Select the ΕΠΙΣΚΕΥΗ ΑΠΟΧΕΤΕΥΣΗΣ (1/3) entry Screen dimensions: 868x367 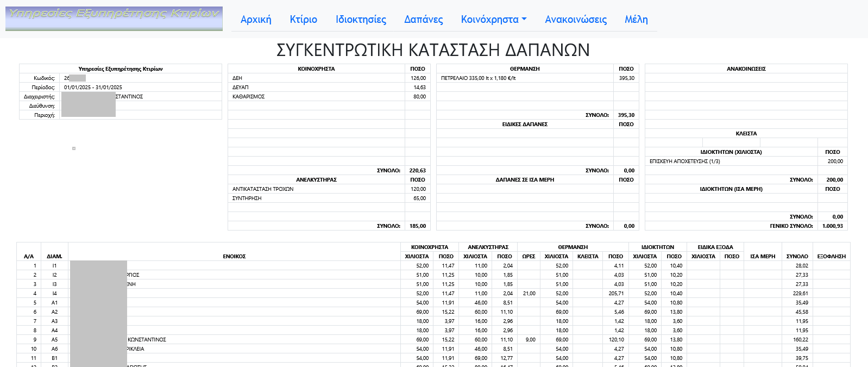pos(684,161)
